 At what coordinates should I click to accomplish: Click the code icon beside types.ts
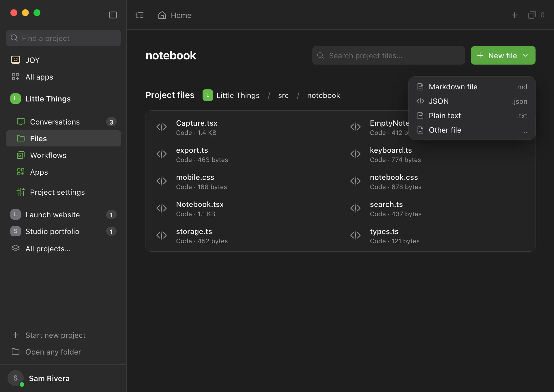click(355, 235)
